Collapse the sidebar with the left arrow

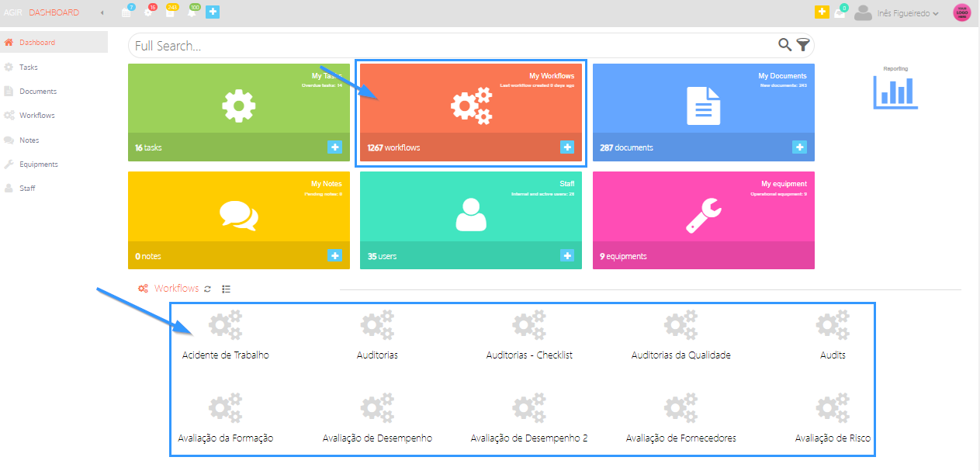103,13
